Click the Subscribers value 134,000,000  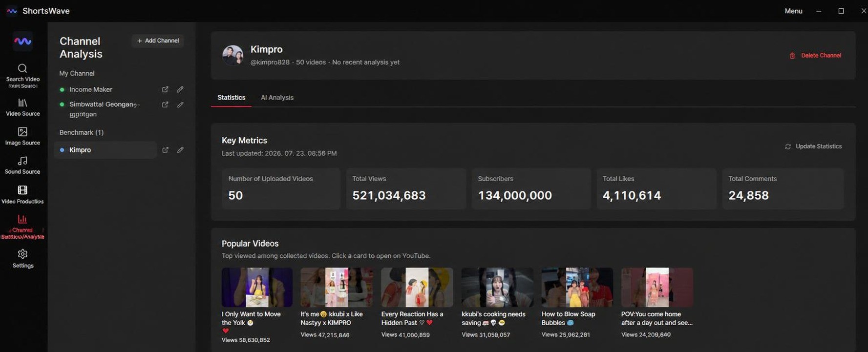click(x=515, y=195)
